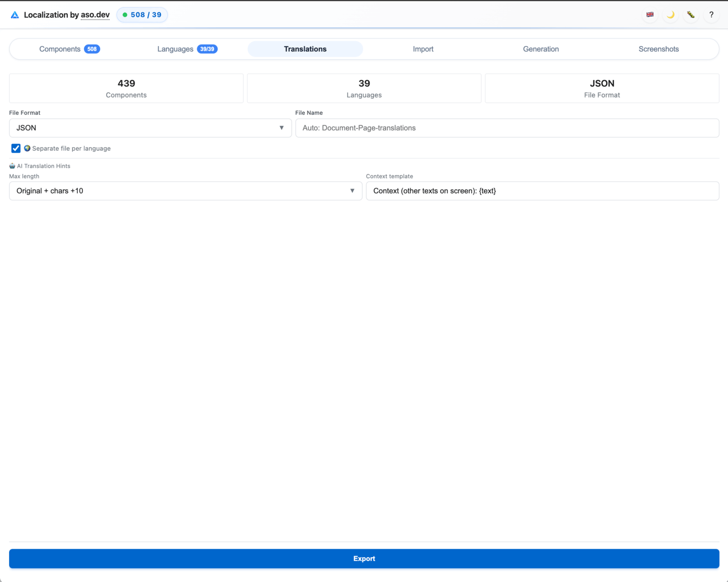The width and height of the screenshot is (728, 582).
Task: Click the caterpillar bug report icon
Action: pos(691,15)
